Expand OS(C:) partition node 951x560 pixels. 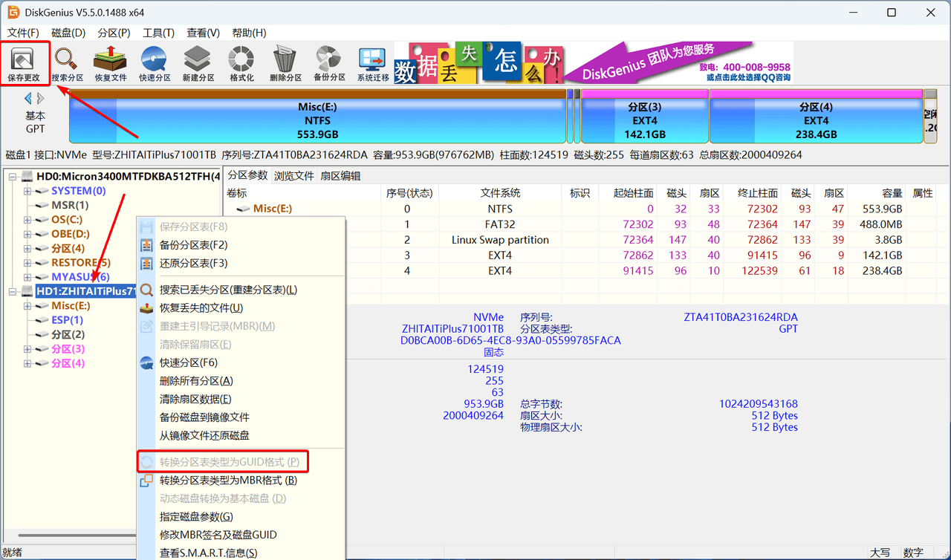coord(27,220)
